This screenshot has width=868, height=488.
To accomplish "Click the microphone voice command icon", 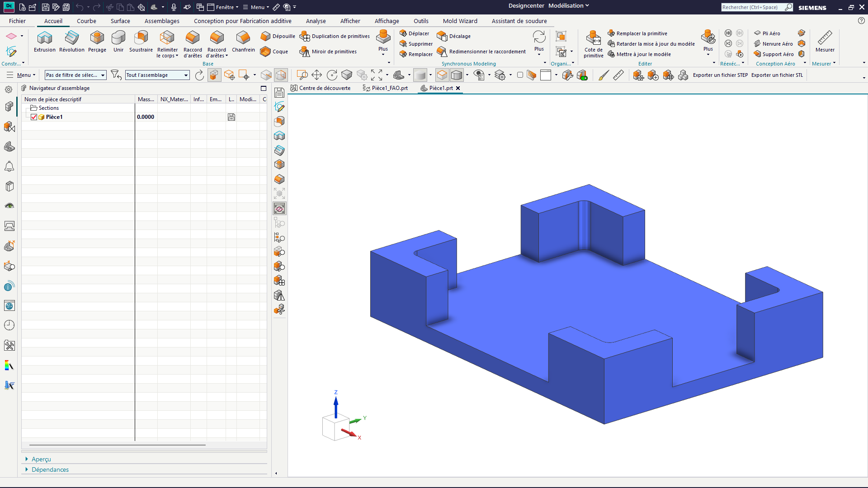I will tap(174, 7).
